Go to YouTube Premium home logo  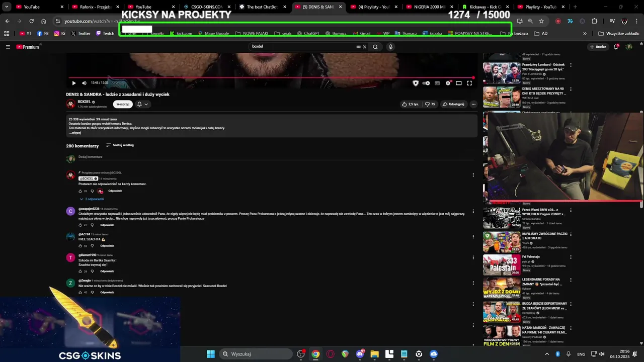tap(29, 47)
